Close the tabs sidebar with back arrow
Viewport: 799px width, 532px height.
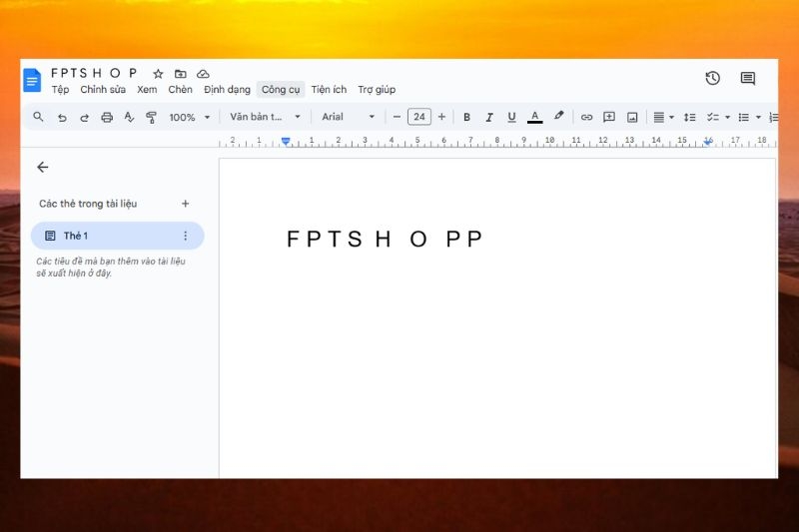click(x=43, y=167)
